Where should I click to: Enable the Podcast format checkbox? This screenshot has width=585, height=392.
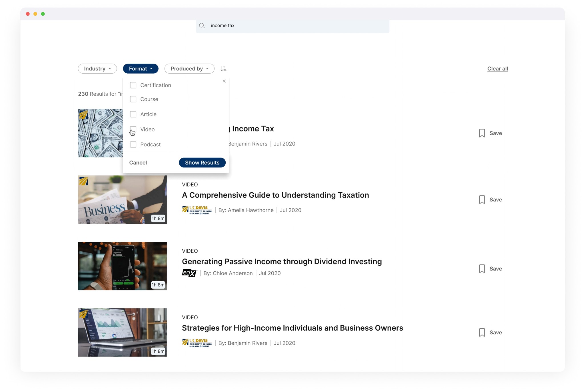coord(133,144)
